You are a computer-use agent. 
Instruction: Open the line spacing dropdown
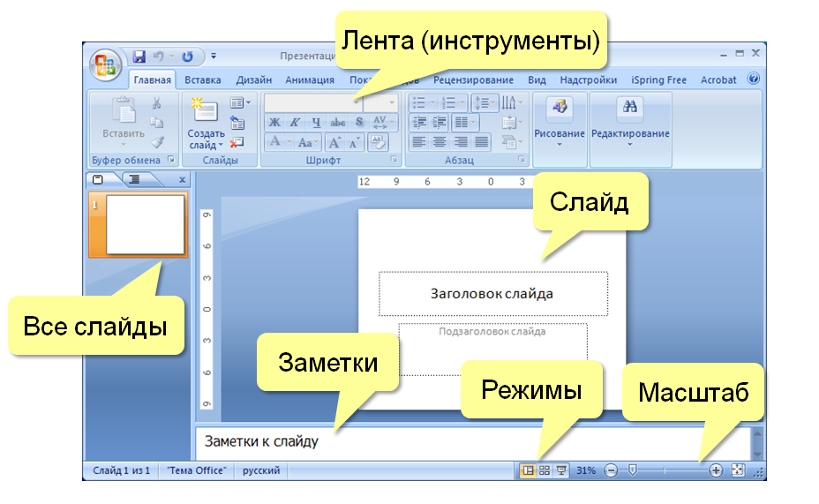pos(485,103)
